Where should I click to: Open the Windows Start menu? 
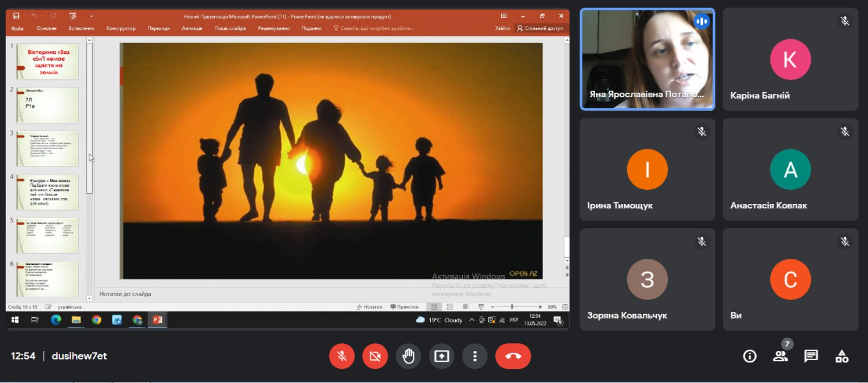point(15,320)
